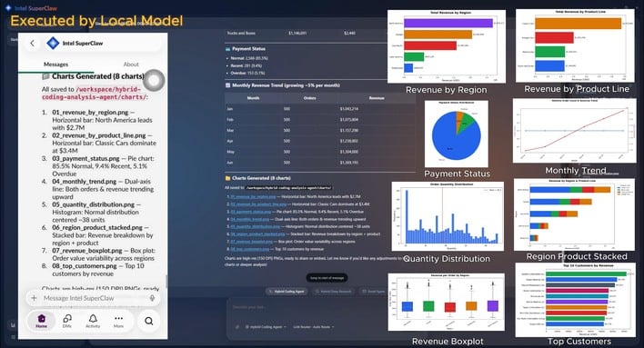Image resolution: width=644 pixels, height=348 pixels.
Task: Switch to the Messages tab
Action: pyautogui.click(x=55, y=65)
